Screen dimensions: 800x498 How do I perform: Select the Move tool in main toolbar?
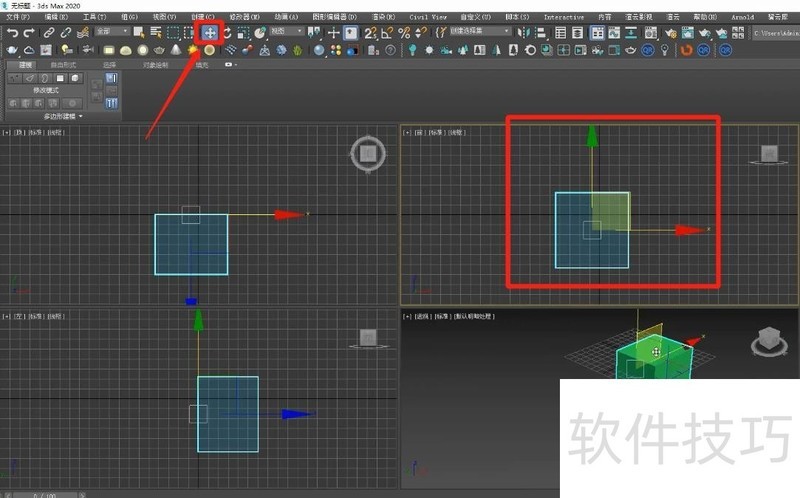pyautogui.click(x=210, y=32)
